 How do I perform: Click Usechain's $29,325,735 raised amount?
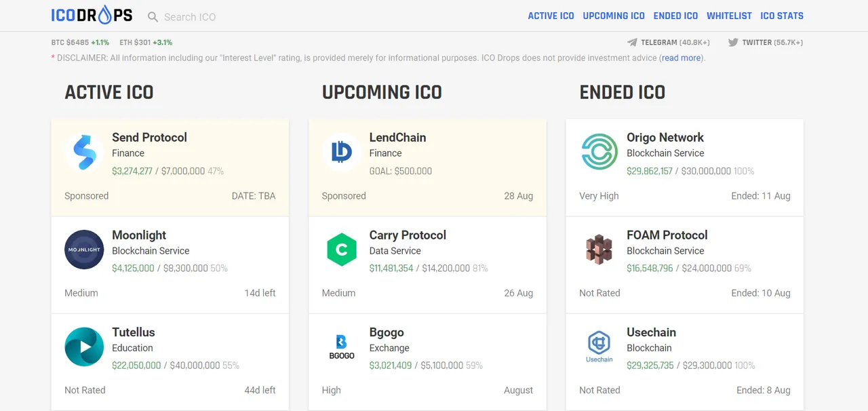pos(650,365)
